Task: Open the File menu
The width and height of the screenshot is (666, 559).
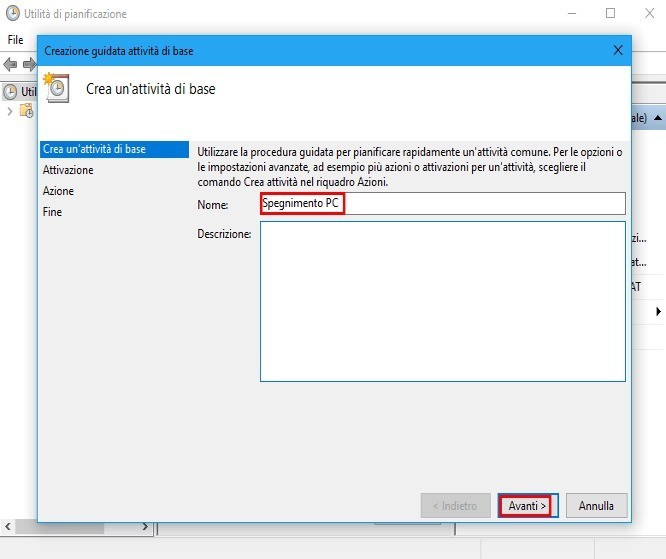Action: (x=15, y=39)
